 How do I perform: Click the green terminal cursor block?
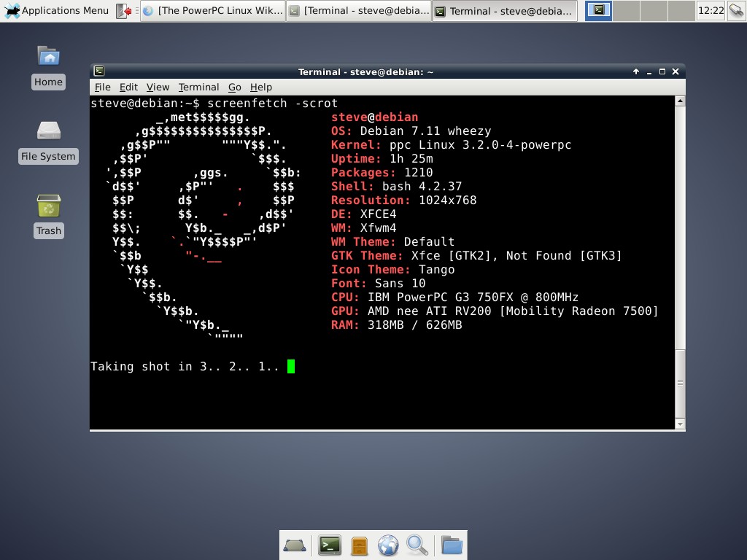tap(291, 366)
